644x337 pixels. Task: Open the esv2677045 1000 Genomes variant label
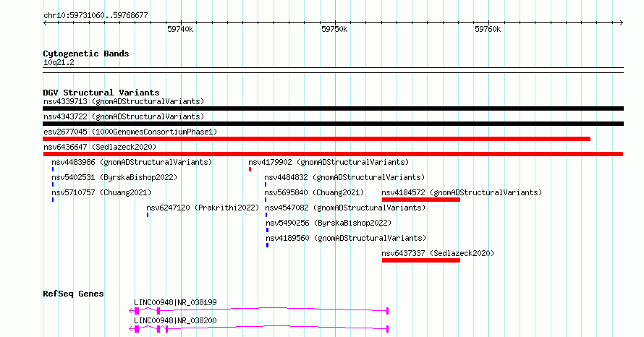pyautogui.click(x=130, y=132)
